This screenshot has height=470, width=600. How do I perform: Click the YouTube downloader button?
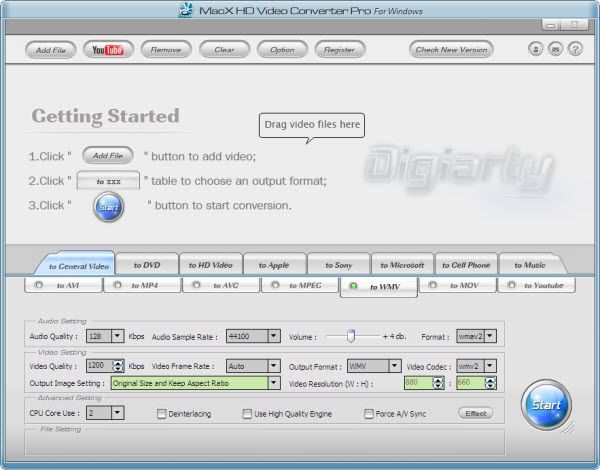108,49
